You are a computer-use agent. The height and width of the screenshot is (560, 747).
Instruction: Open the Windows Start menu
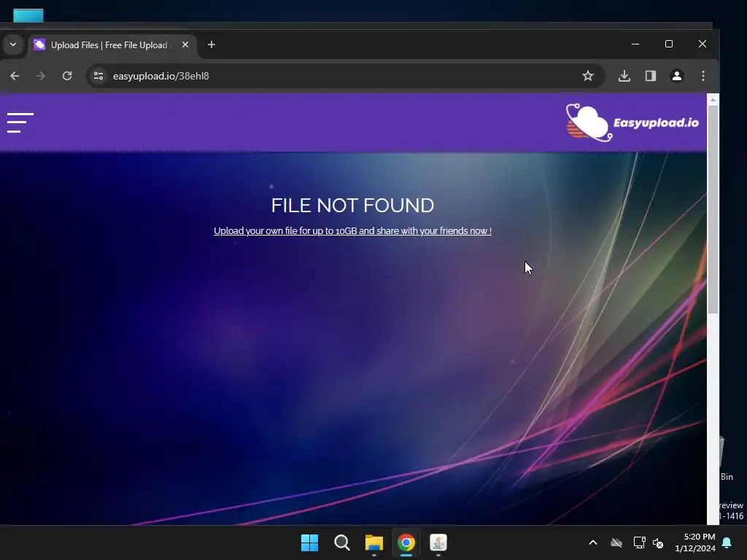click(x=309, y=542)
